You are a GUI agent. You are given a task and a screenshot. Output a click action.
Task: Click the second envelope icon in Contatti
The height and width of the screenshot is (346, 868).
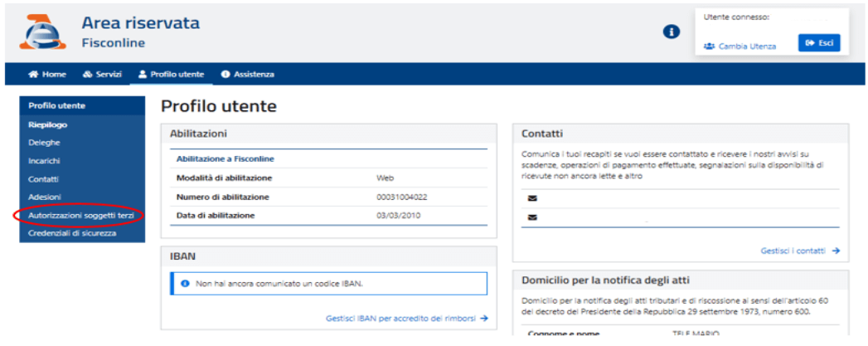point(532,217)
